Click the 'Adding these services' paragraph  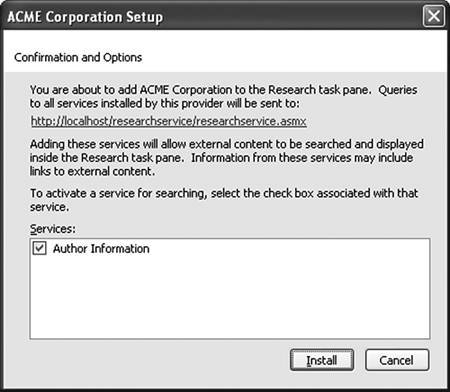(x=227, y=158)
